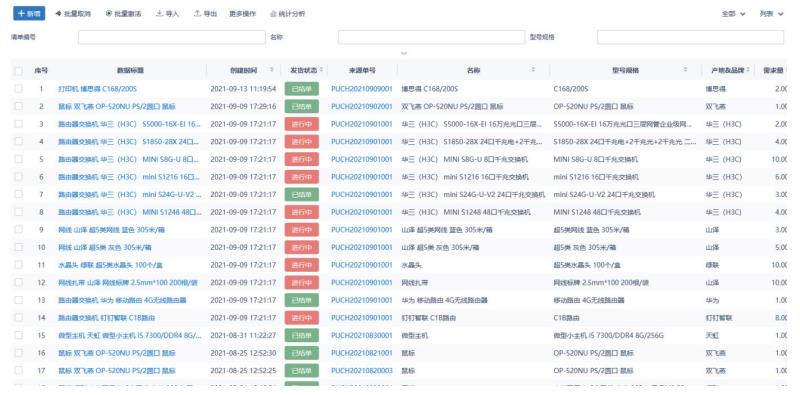The height and width of the screenshot is (395, 800).
Task: Sort by 创建时间 column sort icon
Action: tap(271, 70)
